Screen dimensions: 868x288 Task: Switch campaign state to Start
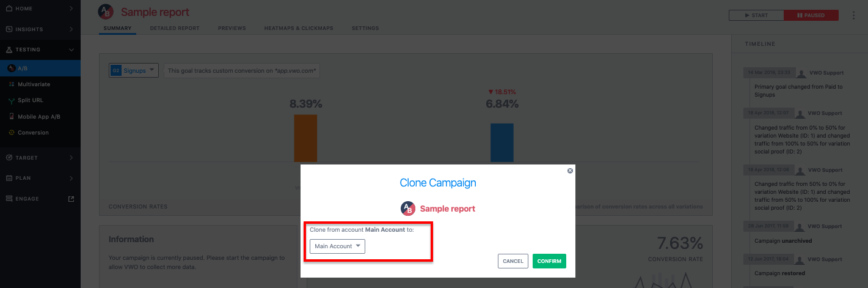tap(756, 15)
